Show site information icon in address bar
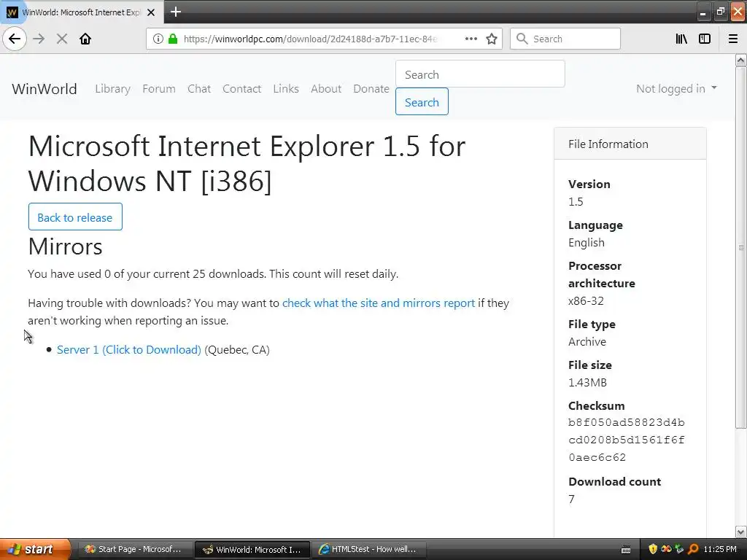 click(x=158, y=39)
